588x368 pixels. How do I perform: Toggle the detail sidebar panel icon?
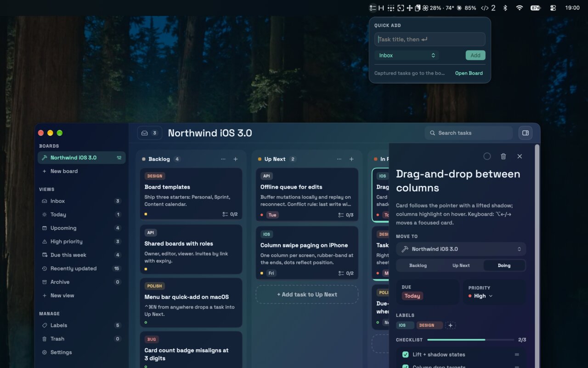[526, 133]
